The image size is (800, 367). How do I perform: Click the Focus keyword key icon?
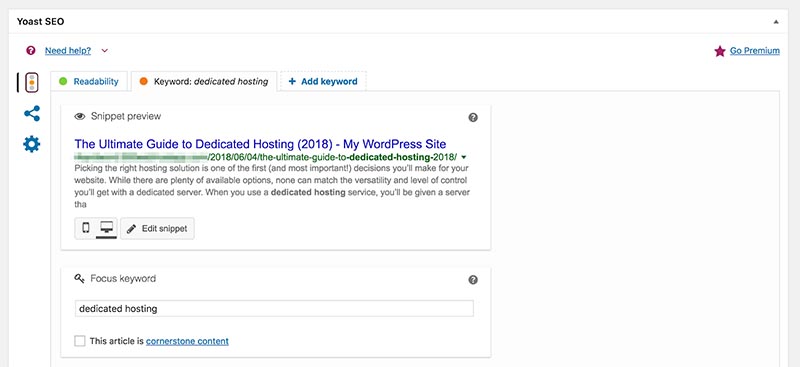coord(79,279)
